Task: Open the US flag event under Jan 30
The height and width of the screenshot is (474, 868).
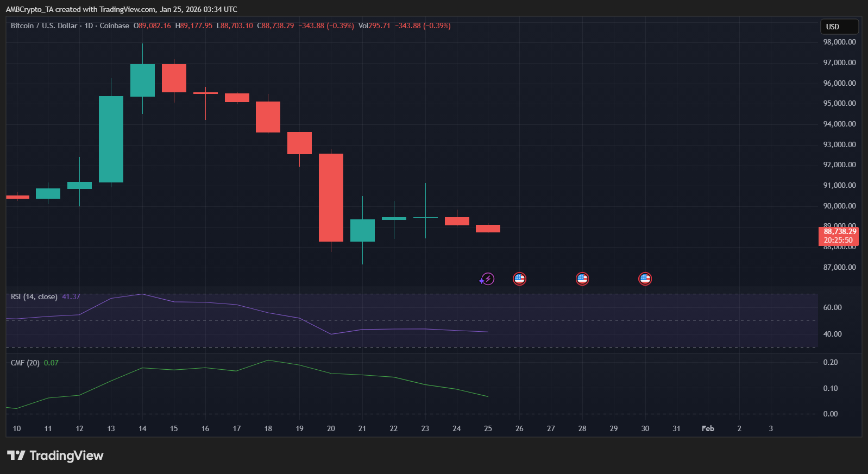Action: point(645,279)
